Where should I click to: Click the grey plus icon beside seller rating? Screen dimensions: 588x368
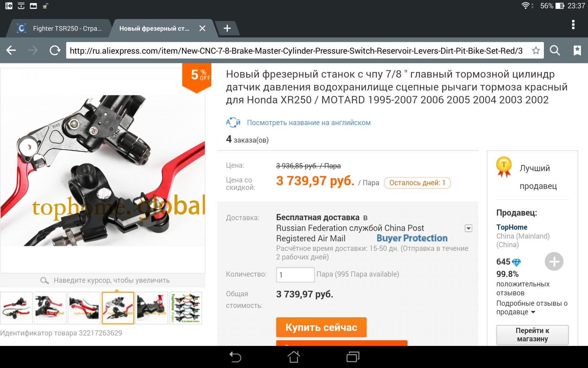[554, 262]
